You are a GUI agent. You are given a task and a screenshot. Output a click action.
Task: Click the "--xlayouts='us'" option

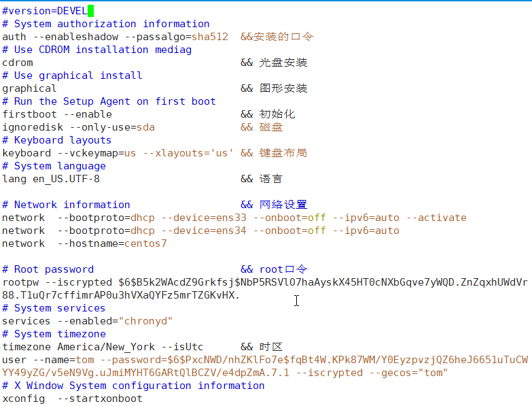[x=188, y=153]
